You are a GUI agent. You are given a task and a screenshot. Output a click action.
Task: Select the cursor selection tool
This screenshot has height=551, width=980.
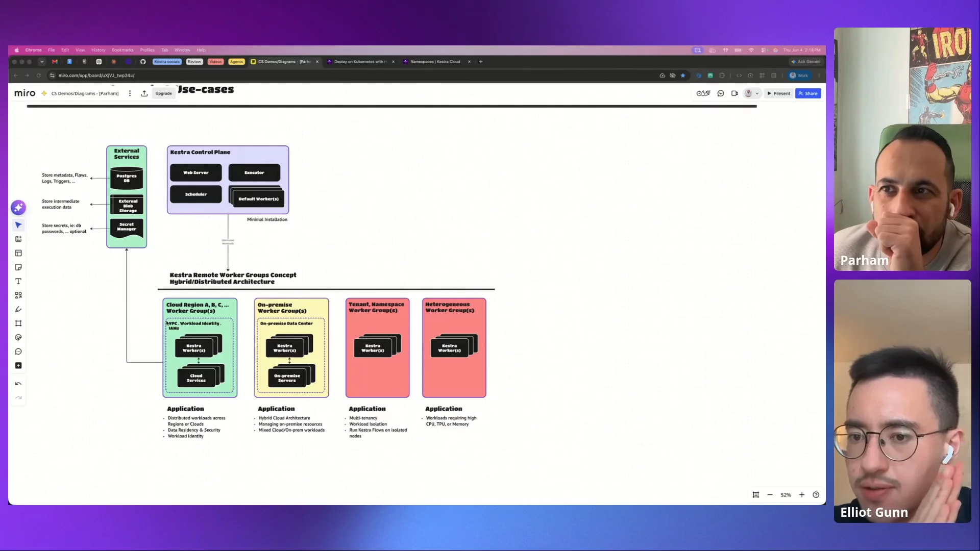coord(18,225)
